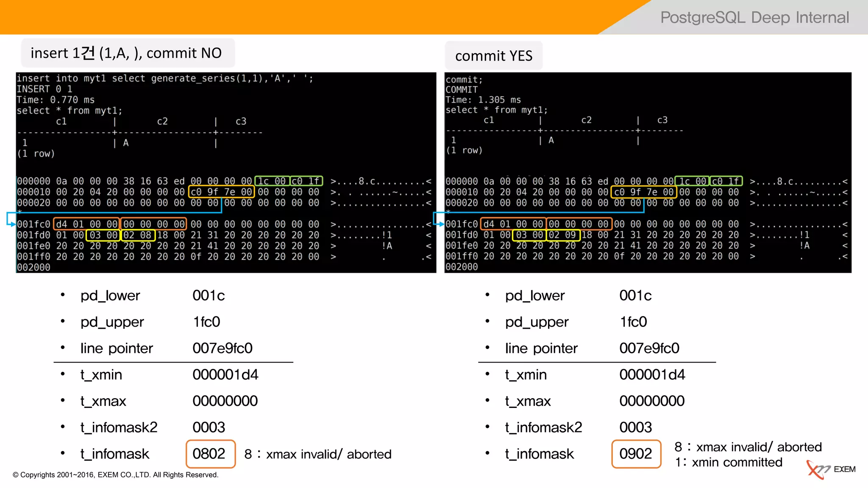Click the highlighted '02 09' hex bytes

pyautogui.click(x=563, y=235)
